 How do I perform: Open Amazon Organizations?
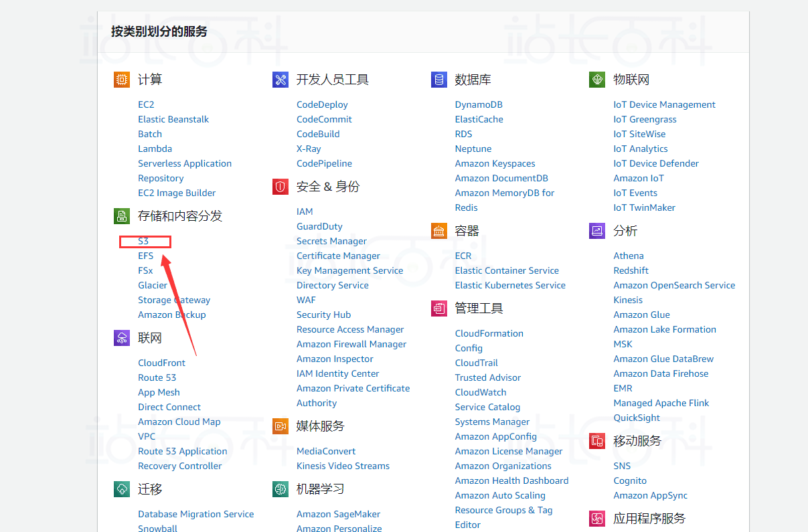(x=503, y=466)
